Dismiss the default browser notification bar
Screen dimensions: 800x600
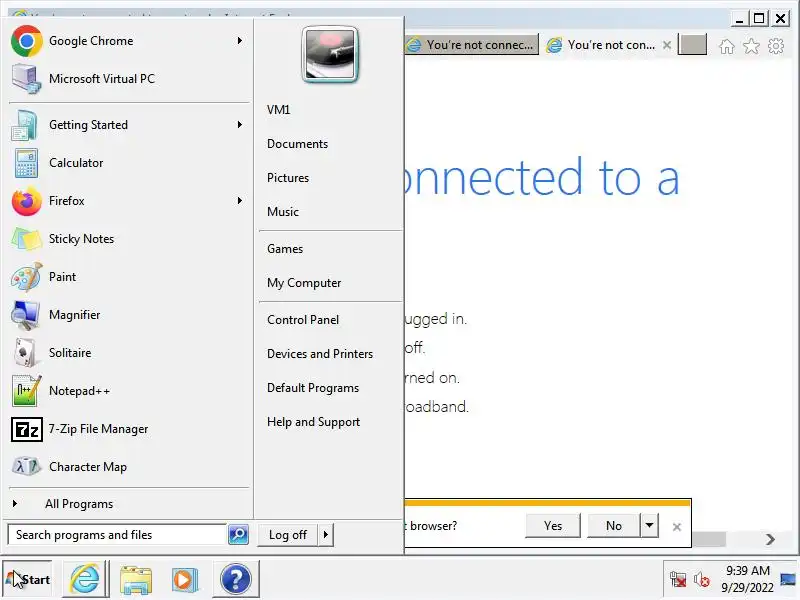pos(677,527)
